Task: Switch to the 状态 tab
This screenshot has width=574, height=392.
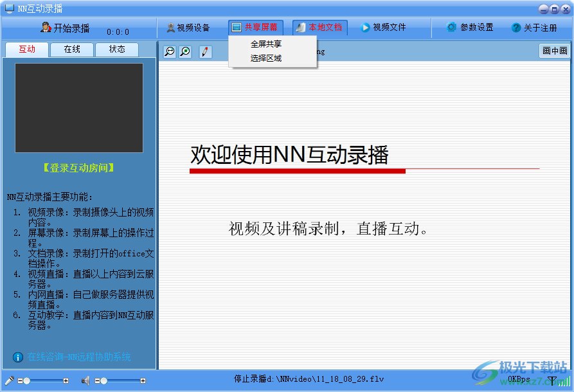Action: [117, 49]
